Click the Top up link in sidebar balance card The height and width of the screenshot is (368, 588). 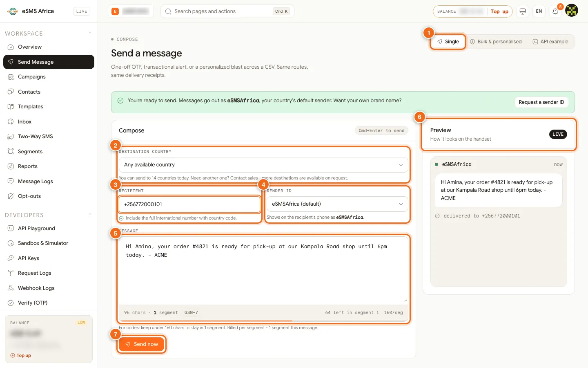(x=21, y=356)
